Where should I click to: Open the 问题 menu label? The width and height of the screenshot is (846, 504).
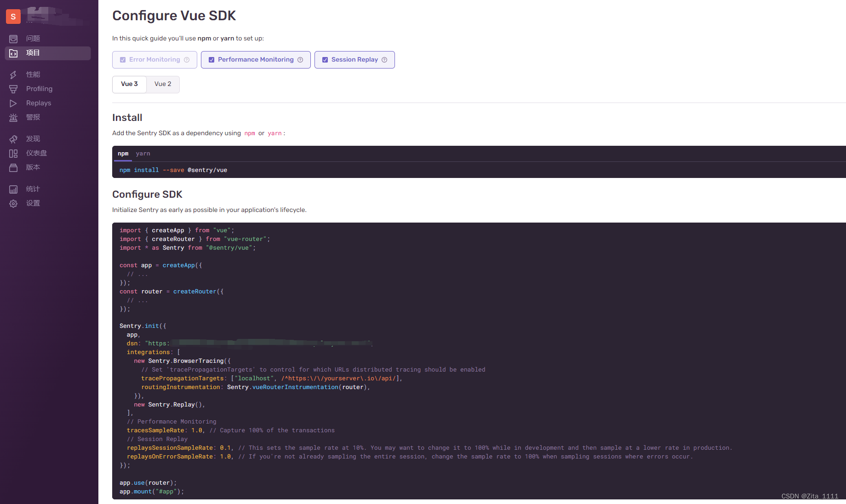point(33,39)
